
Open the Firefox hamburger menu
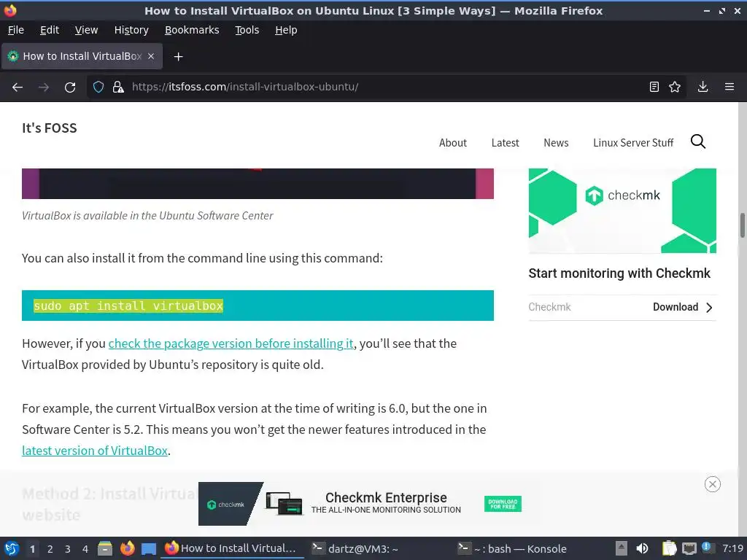tap(729, 87)
